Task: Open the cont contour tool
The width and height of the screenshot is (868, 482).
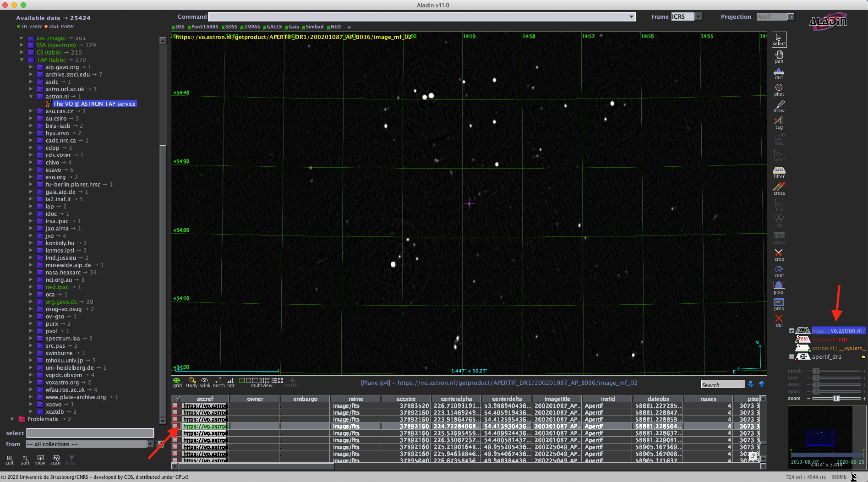Action: click(779, 271)
